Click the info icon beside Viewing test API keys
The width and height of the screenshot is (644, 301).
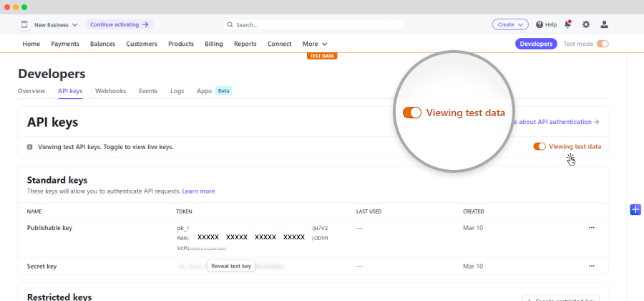29,147
